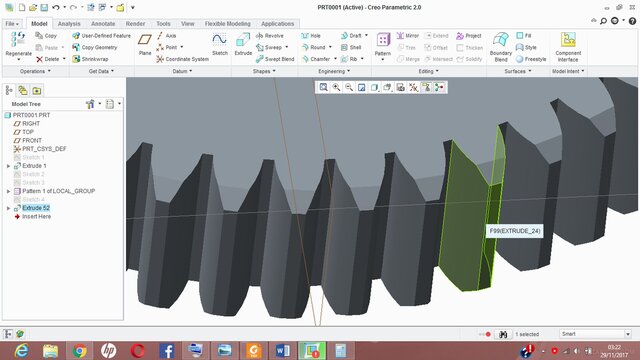Screen dimensions: 640x360
Task: Click the Repaint graphics toolbar icon
Action: pyautogui.click(x=362, y=87)
